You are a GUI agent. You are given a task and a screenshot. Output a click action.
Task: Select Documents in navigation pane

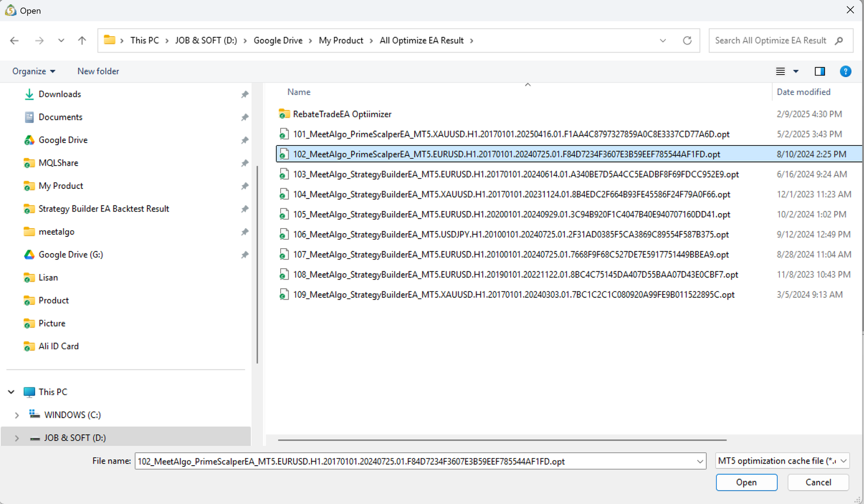click(60, 117)
